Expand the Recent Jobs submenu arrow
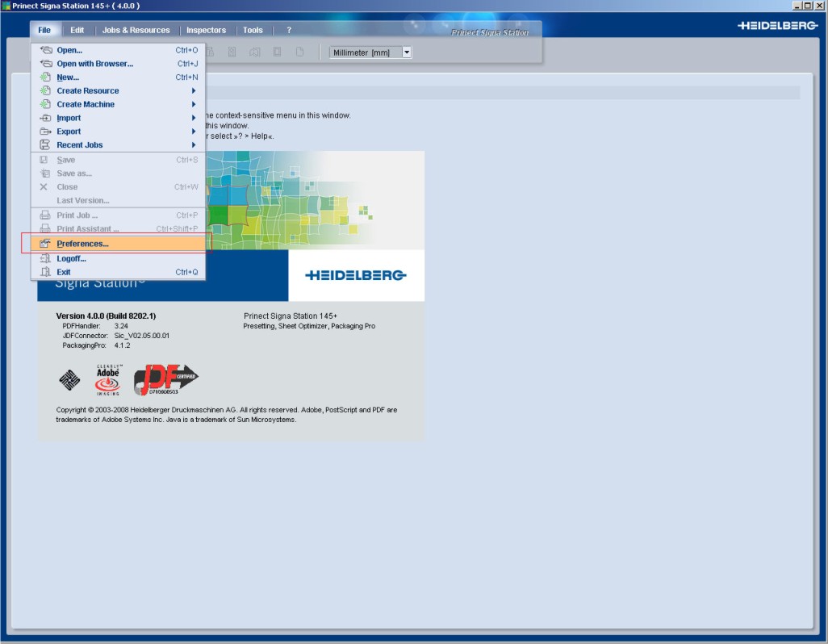Screen dimensions: 828x644 coord(194,145)
